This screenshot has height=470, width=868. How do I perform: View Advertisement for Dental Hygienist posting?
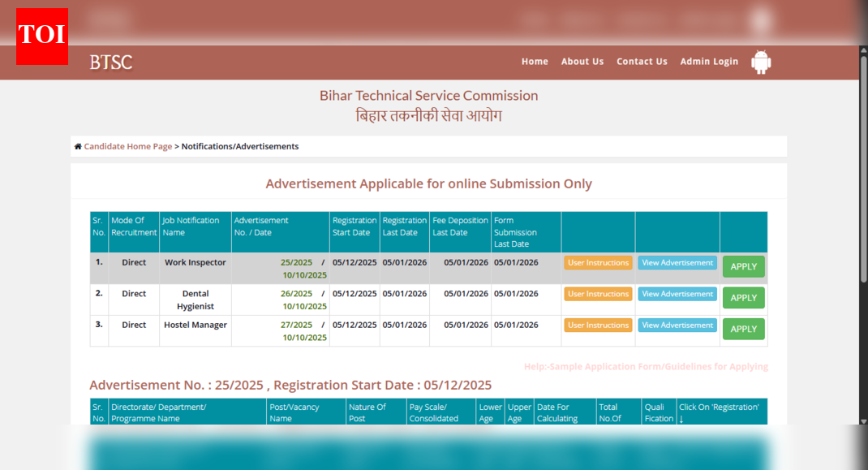(x=677, y=294)
